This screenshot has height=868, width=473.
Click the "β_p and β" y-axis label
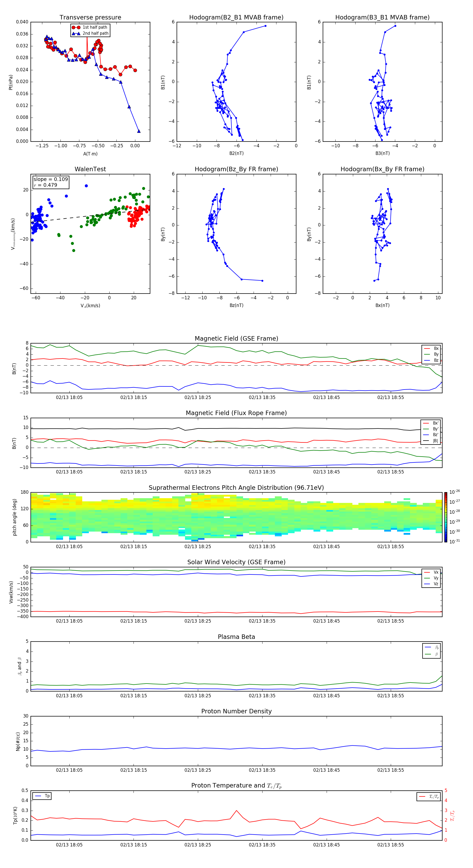coord(19,666)
